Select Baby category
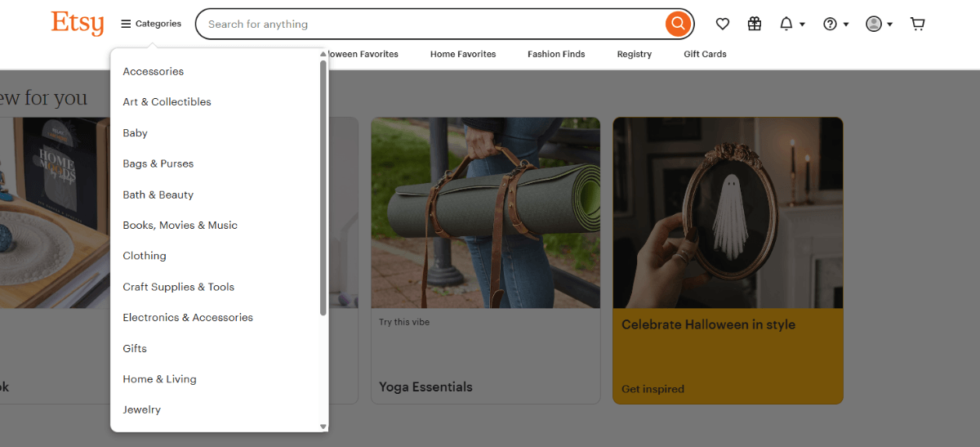This screenshot has width=980, height=447. pos(135,133)
